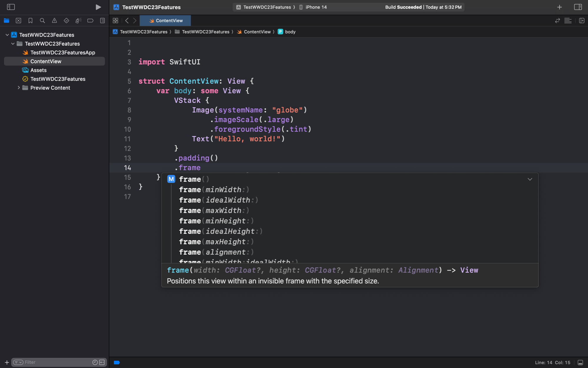Open the Breakpoint navigator capsule icon
The width and height of the screenshot is (588, 368).
tap(90, 21)
